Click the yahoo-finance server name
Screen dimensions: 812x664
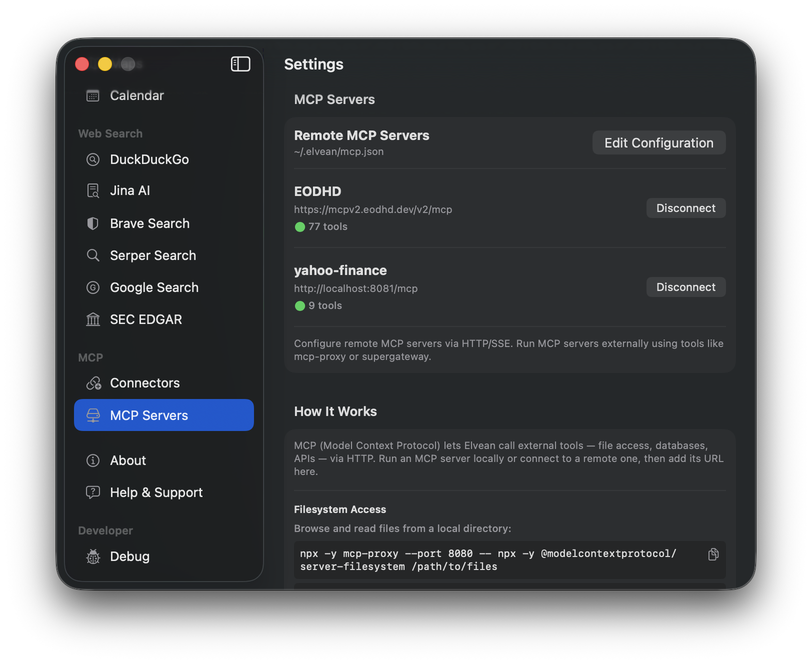point(340,270)
